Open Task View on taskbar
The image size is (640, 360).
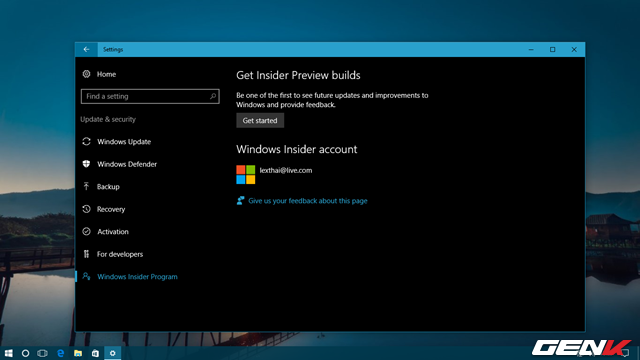(x=42, y=353)
